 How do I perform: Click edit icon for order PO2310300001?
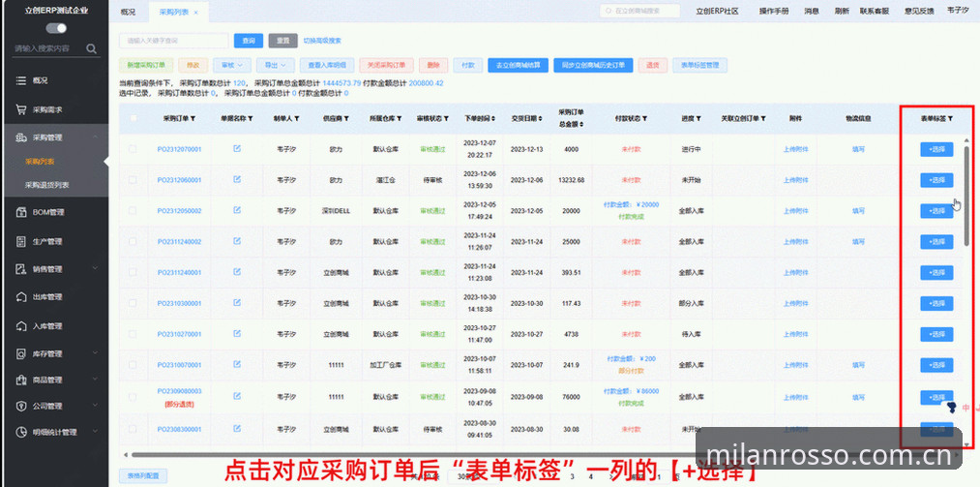point(237,303)
